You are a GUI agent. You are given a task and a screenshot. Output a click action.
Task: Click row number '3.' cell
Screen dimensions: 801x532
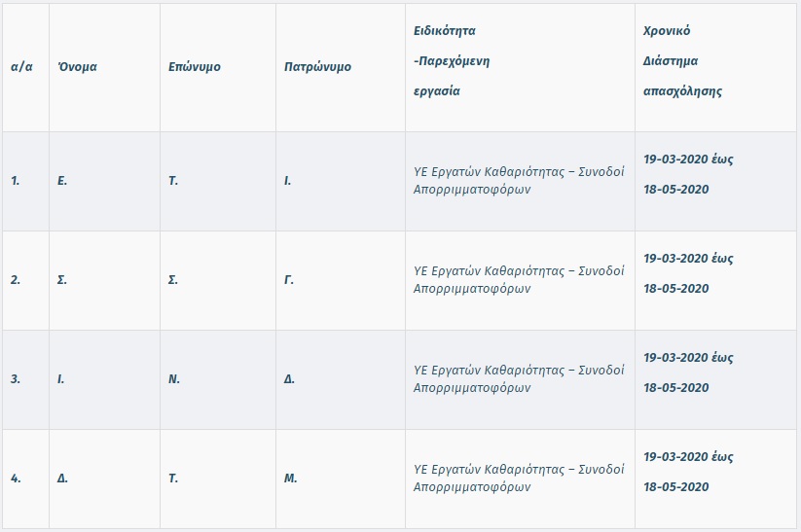(x=16, y=379)
